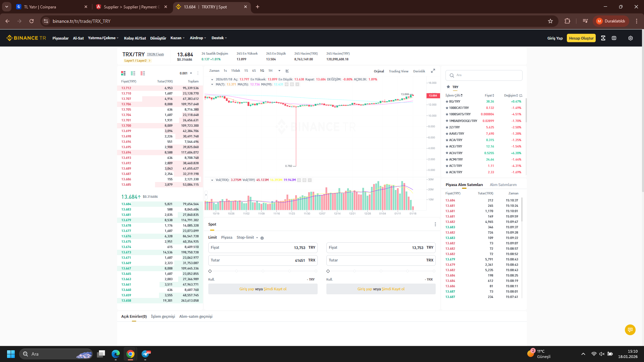
Task: Collapse the candle info legend row
Action: click(x=212, y=79)
